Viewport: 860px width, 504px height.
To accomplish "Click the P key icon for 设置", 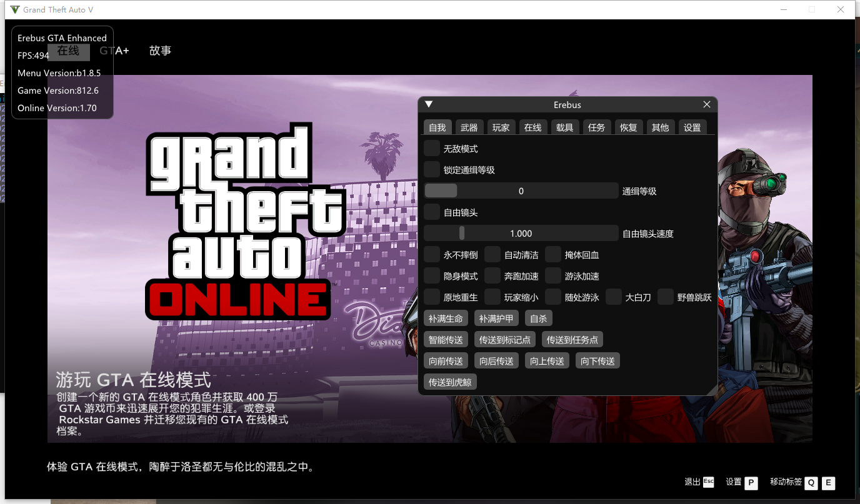I will (751, 483).
